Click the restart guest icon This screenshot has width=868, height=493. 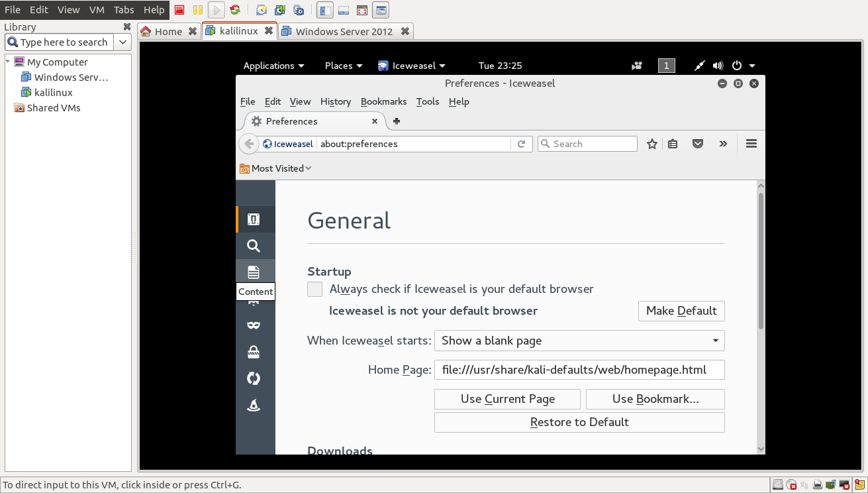(x=235, y=10)
